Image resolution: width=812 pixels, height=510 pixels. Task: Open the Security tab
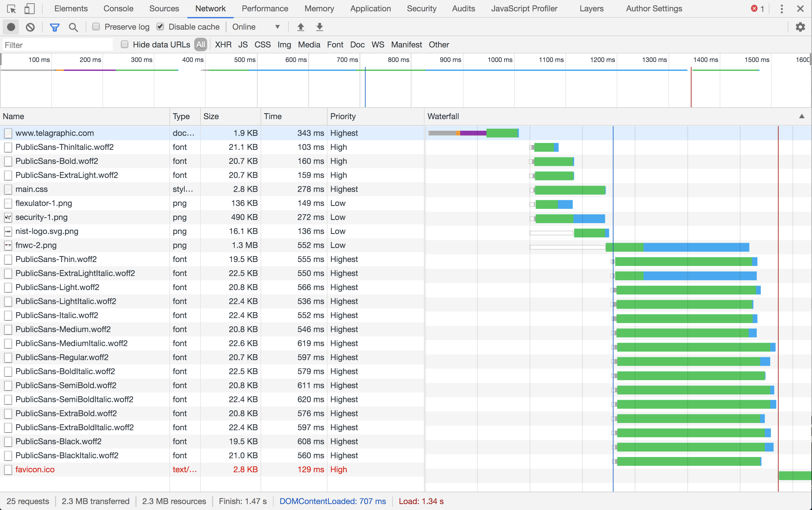point(421,9)
